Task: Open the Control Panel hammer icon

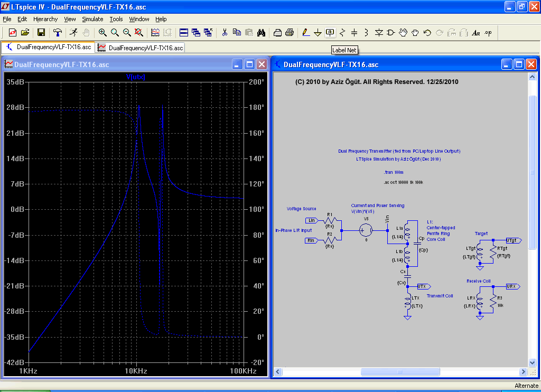Action: (x=58, y=33)
